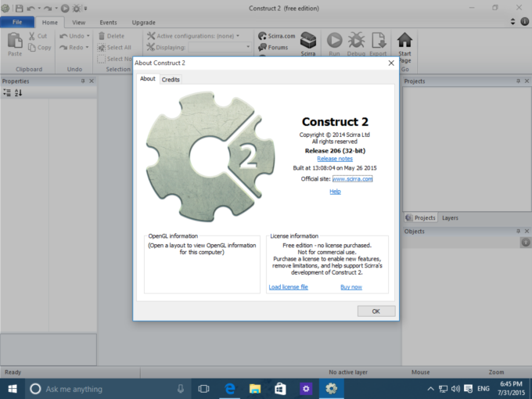The height and width of the screenshot is (399, 532).
Task: Close the About Construct 2 dialog
Action: [x=391, y=63]
